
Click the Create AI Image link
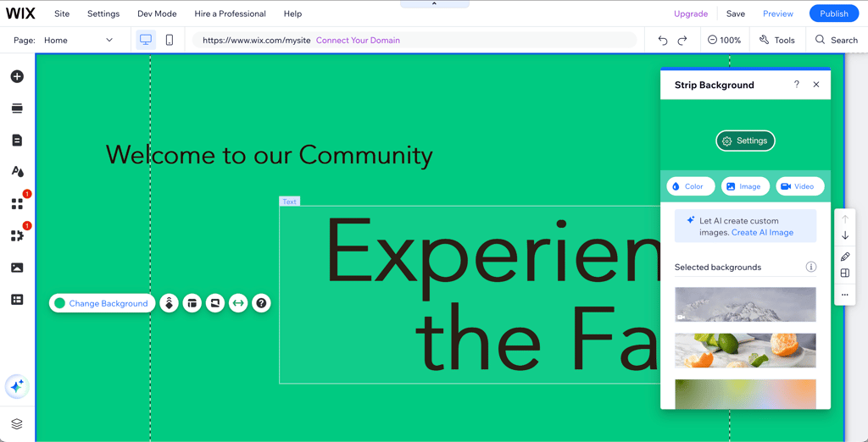click(762, 232)
